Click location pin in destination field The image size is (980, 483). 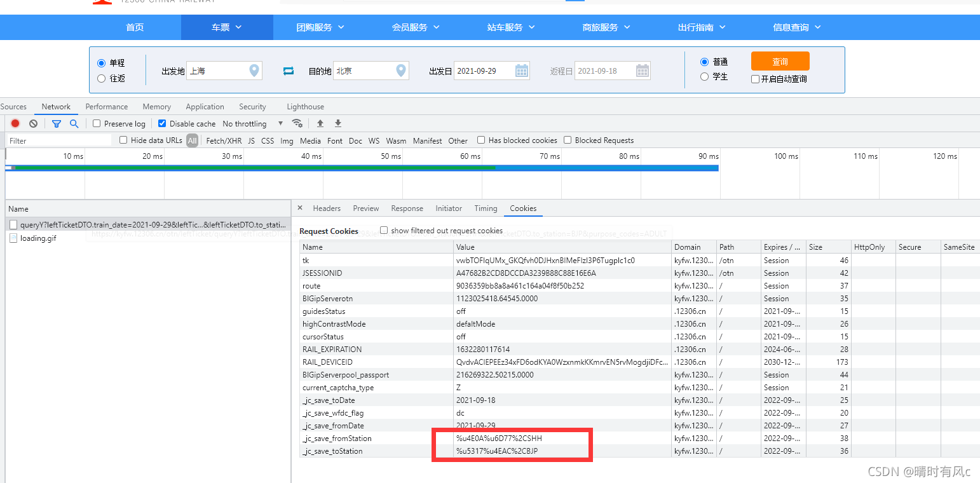(401, 71)
